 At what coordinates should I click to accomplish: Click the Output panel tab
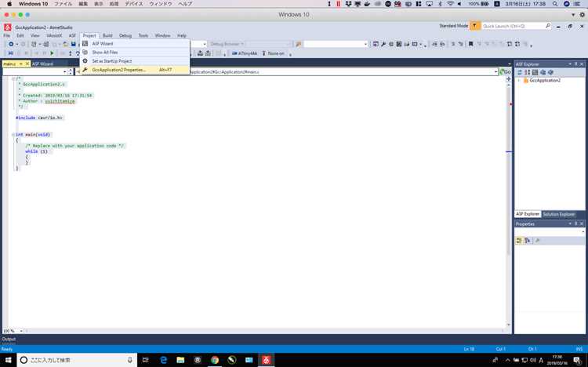pos(9,339)
